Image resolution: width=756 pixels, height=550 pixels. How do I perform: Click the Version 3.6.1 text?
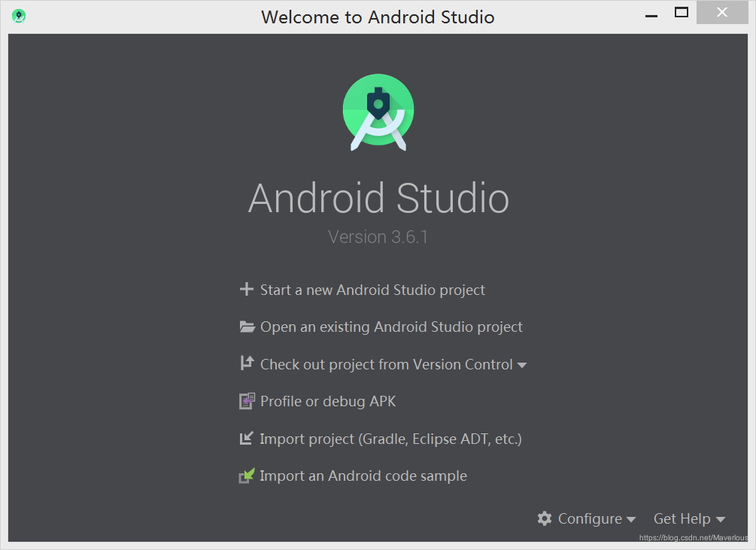378,237
